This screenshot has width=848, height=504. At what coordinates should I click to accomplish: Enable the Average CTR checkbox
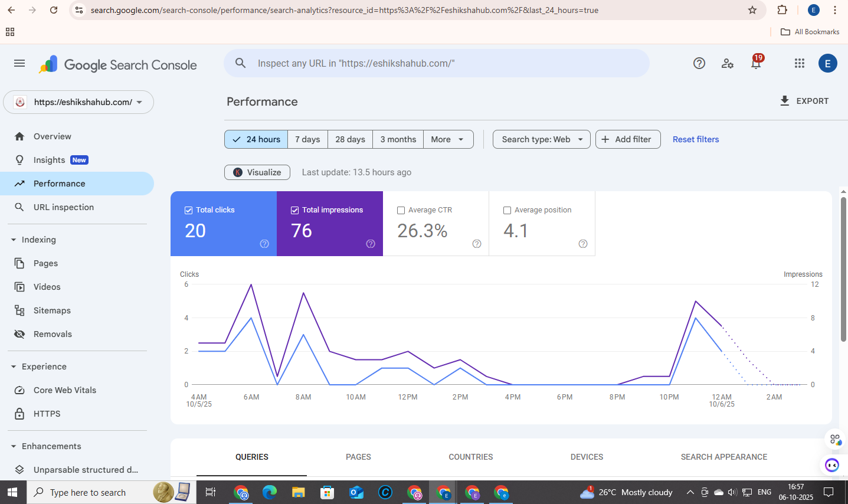[x=401, y=210]
